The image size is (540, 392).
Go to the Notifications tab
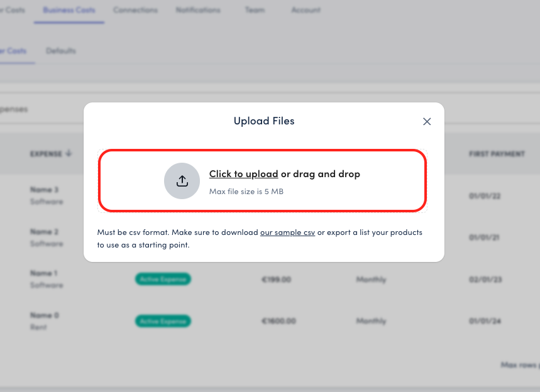pos(198,10)
